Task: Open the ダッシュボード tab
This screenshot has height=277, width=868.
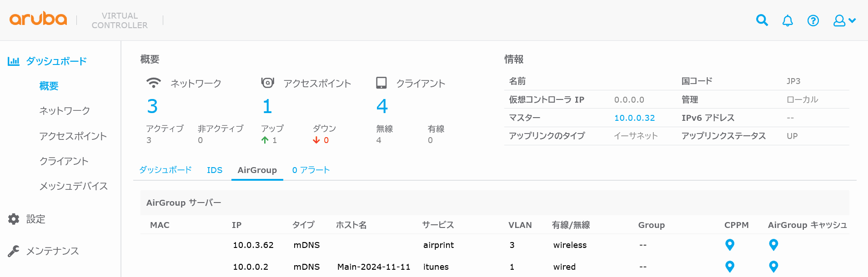Action: tap(166, 170)
